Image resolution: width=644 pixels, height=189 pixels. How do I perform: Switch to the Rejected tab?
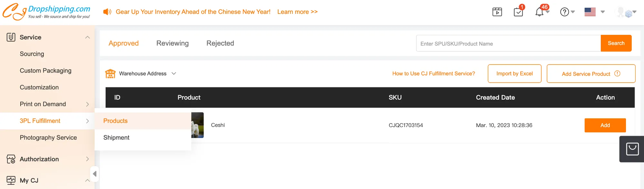220,43
